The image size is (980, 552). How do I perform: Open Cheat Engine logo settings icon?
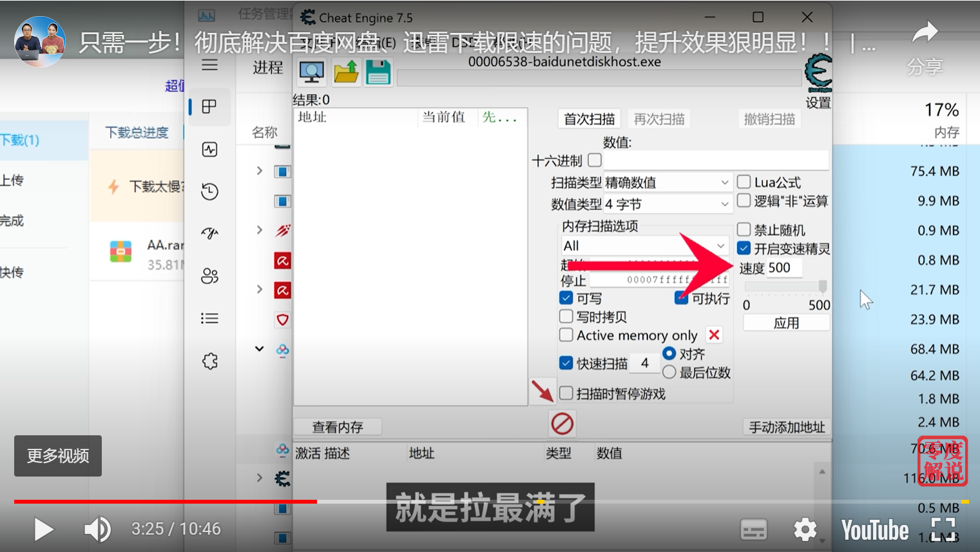click(818, 74)
